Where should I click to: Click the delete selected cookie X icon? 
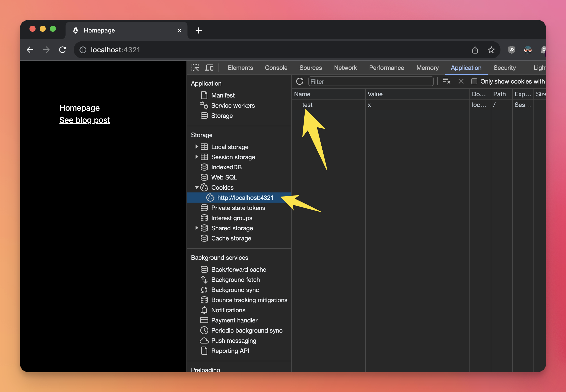[x=461, y=81]
